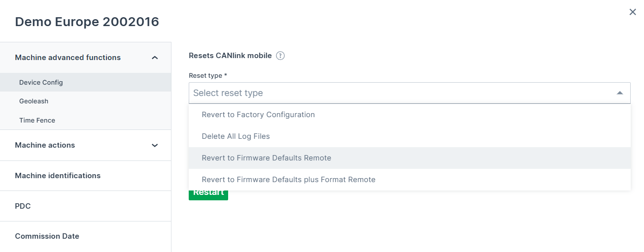This screenshot has width=644, height=252.
Task: Click the Machine actions header label
Action: [x=45, y=145]
